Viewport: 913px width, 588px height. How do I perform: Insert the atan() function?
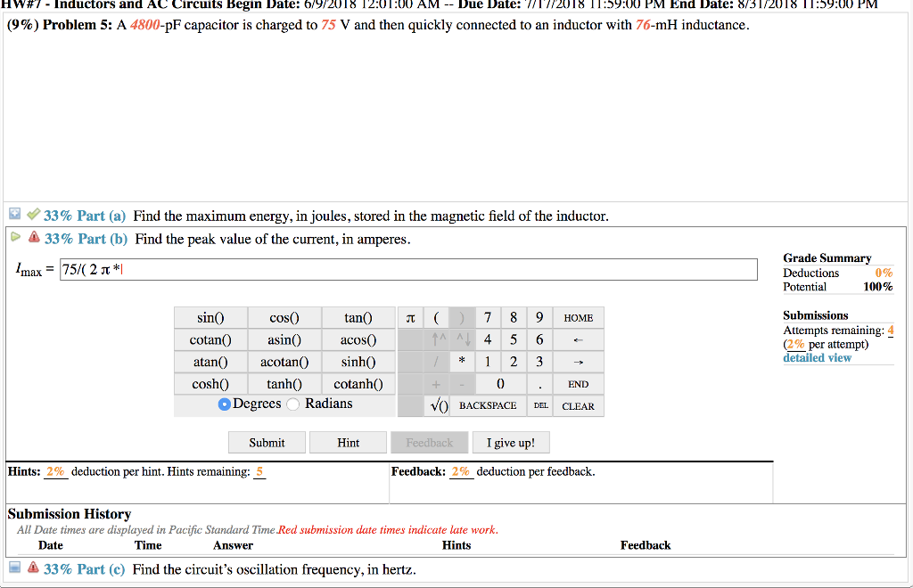pos(210,362)
